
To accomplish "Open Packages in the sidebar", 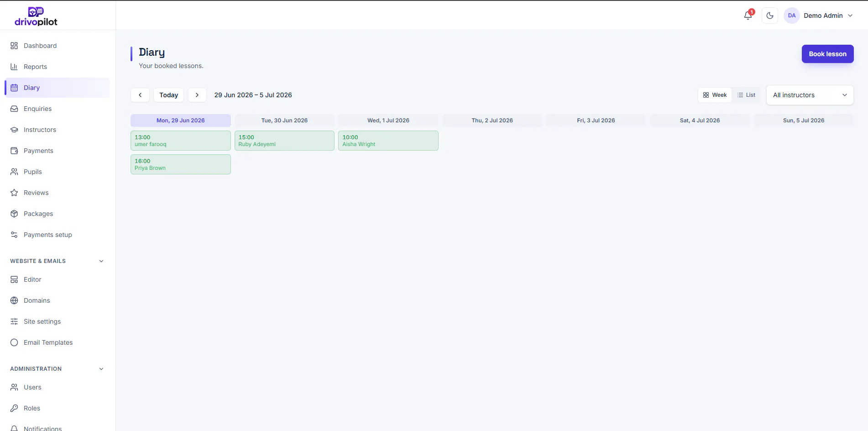I will (x=57, y=214).
